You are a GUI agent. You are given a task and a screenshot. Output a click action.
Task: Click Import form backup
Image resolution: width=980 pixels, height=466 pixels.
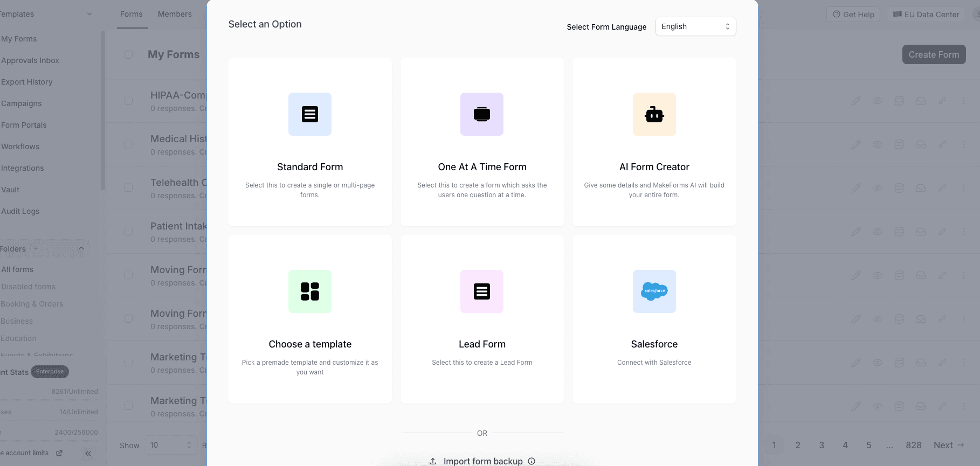point(482,461)
